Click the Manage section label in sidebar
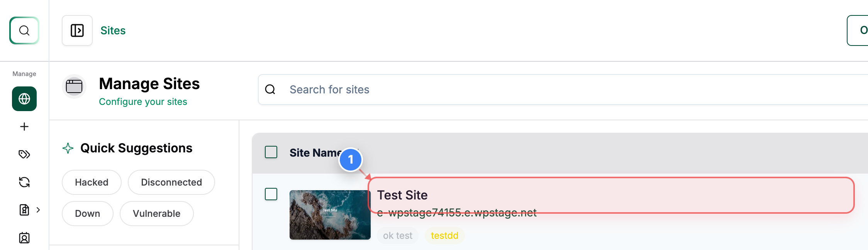 (x=24, y=73)
